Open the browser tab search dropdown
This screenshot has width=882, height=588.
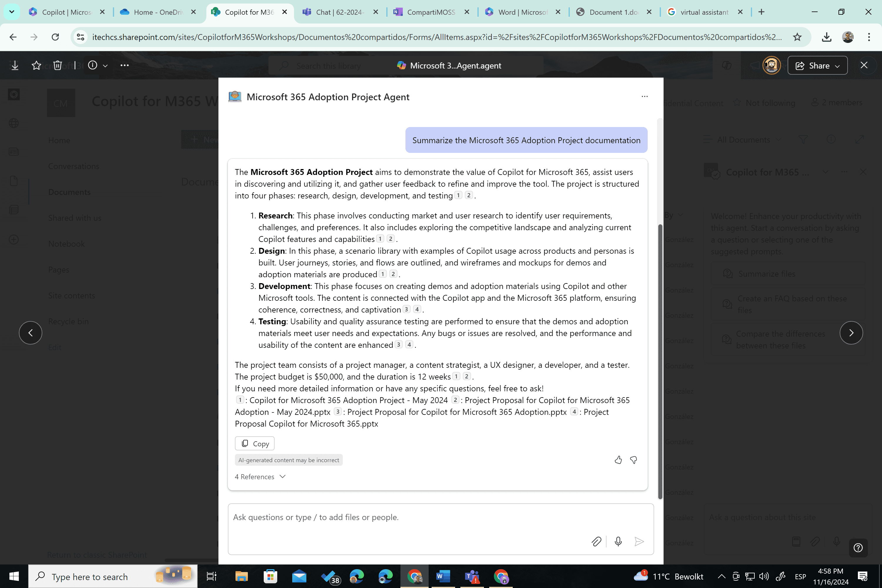12,12
